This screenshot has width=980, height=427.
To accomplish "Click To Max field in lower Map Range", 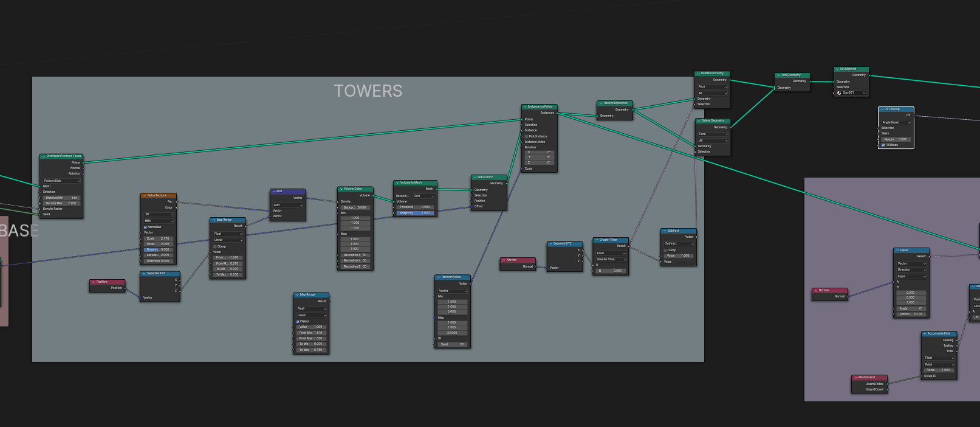I will [311, 350].
